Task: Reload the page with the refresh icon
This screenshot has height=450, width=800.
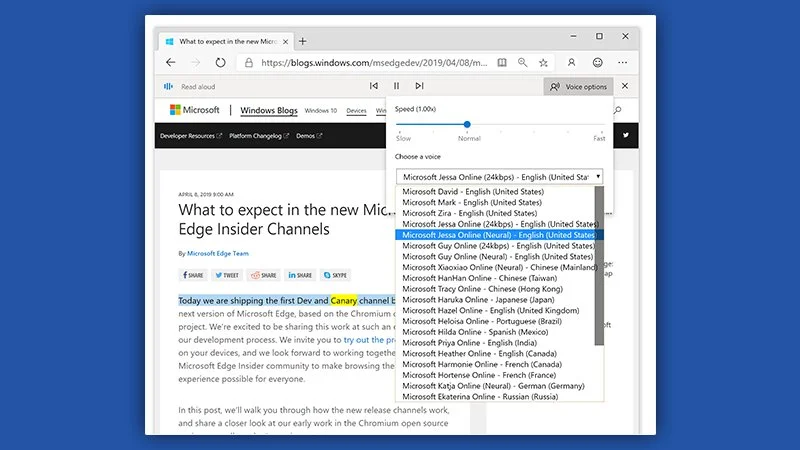Action: tap(220, 62)
